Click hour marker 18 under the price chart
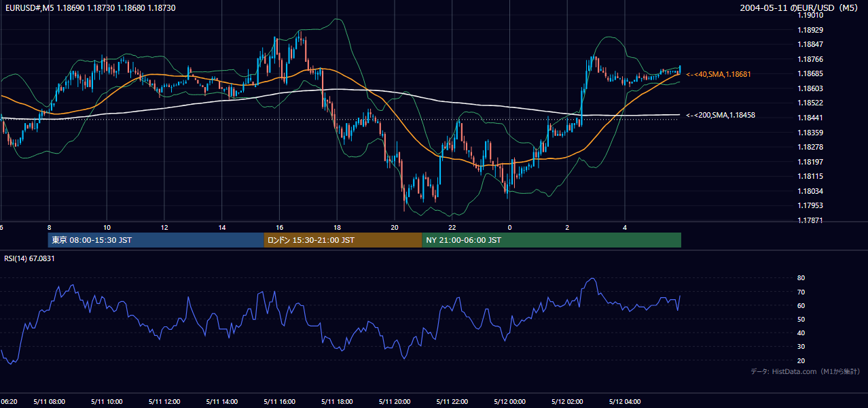 [x=337, y=227]
